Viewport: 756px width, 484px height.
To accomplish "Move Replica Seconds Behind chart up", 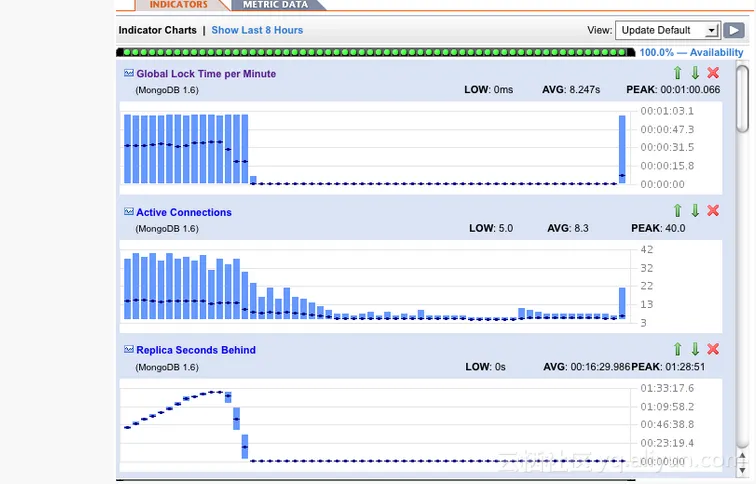I will (x=677, y=349).
